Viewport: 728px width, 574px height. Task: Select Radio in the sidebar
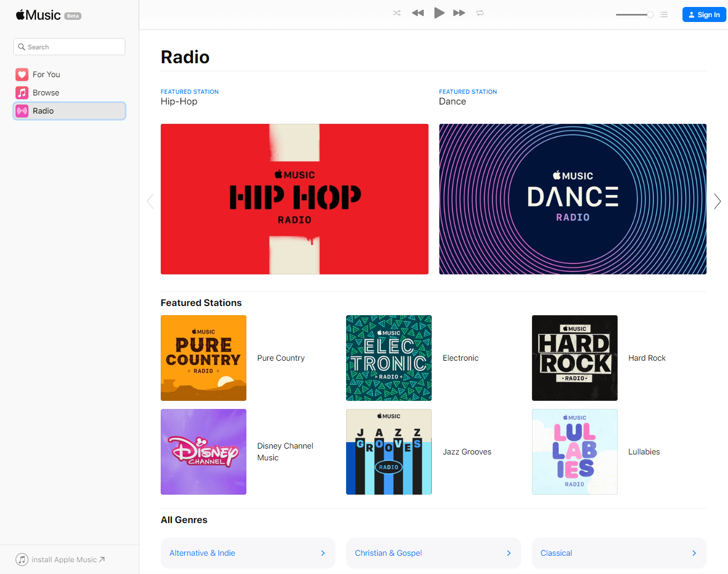click(x=69, y=111)
